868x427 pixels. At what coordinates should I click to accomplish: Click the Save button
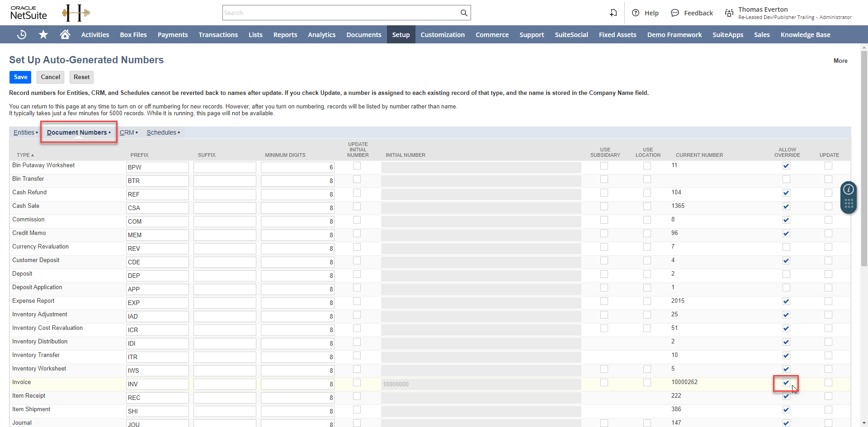tap(20, 77)
